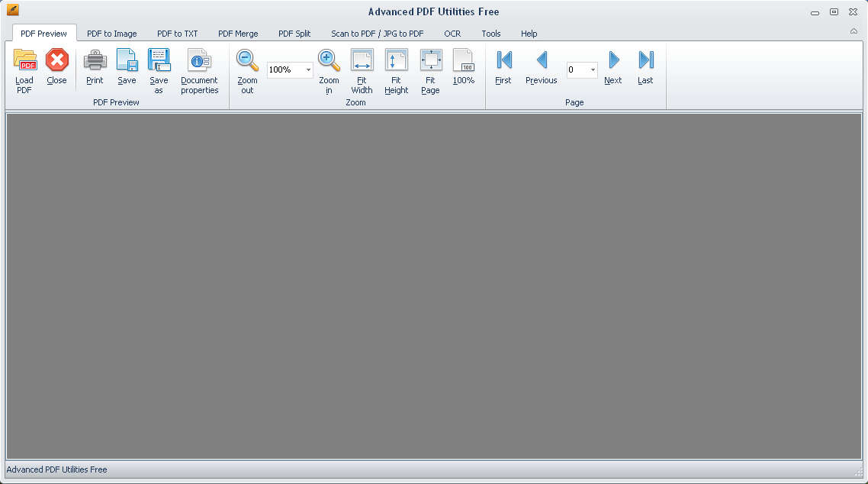The height and width of the screenshot is (484, 868).
Task: Click the Load PDF folder icon
Action: pyautogui.click(x=24, y=61)
